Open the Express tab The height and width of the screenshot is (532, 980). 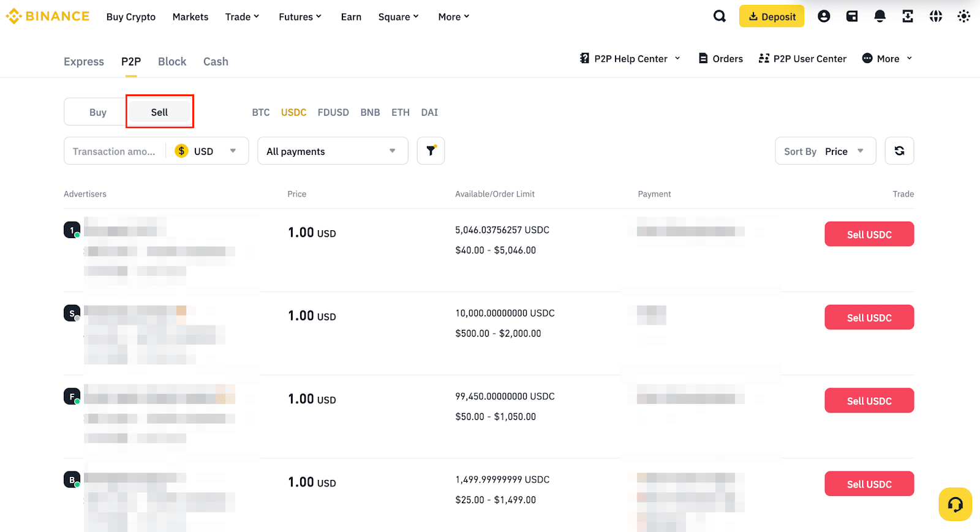[84, 61]
